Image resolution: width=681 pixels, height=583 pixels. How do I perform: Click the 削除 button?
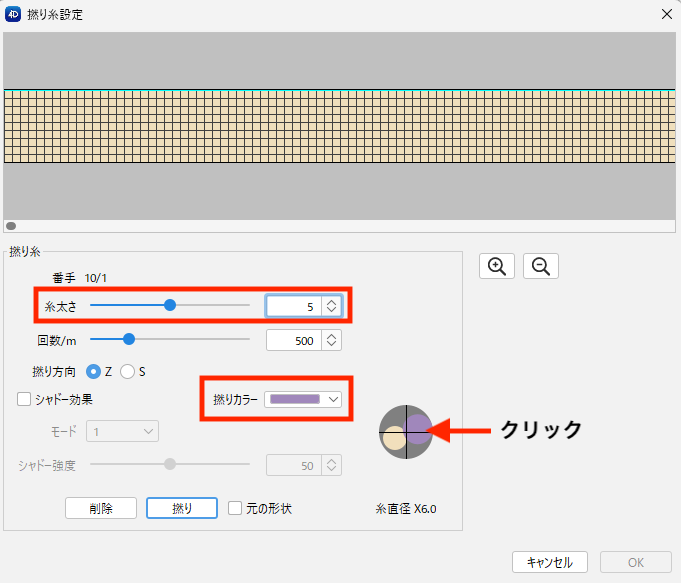[x=101, y=508]
